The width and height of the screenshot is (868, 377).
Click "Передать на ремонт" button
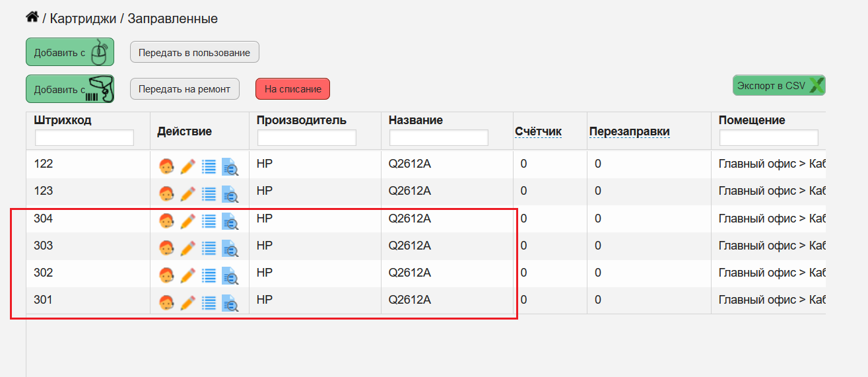185,88
